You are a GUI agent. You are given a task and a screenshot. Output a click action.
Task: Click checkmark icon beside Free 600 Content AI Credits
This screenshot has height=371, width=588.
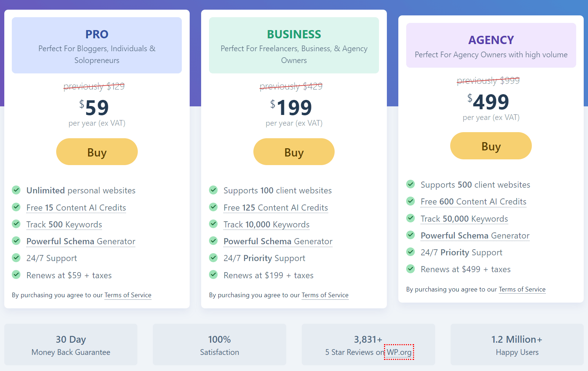click(410, 201)
